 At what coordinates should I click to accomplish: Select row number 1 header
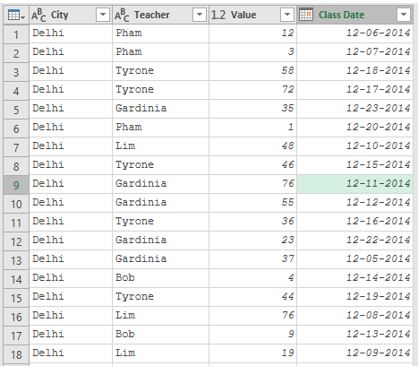click(x=16, y=34)
